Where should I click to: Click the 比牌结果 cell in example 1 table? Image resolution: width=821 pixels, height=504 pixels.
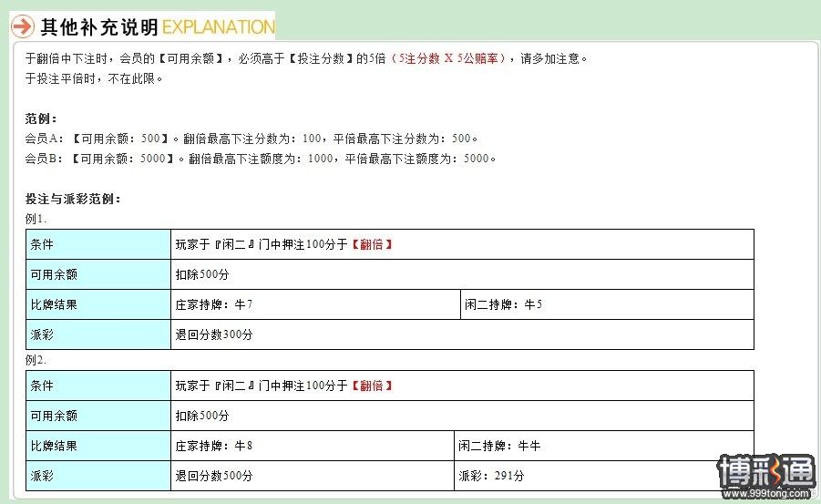(x=98, y=304)
